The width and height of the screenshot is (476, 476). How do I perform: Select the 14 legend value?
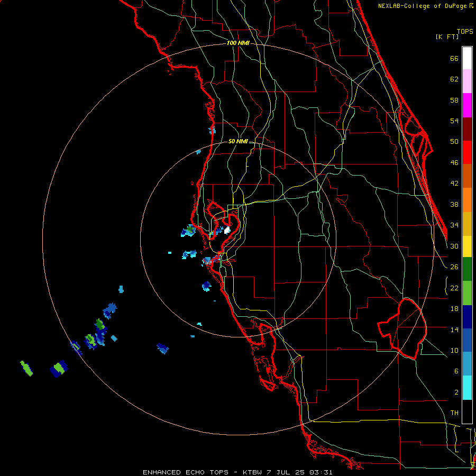[454, 329]
